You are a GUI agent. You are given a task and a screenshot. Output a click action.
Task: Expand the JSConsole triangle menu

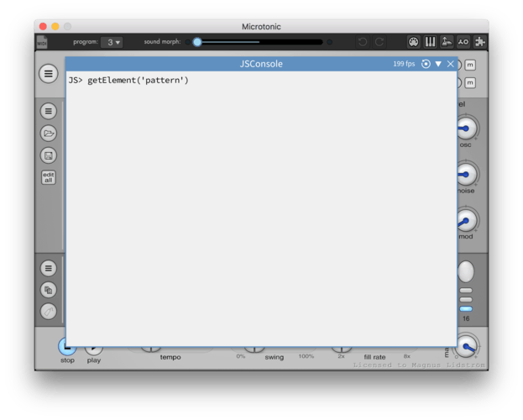(438, 64)
